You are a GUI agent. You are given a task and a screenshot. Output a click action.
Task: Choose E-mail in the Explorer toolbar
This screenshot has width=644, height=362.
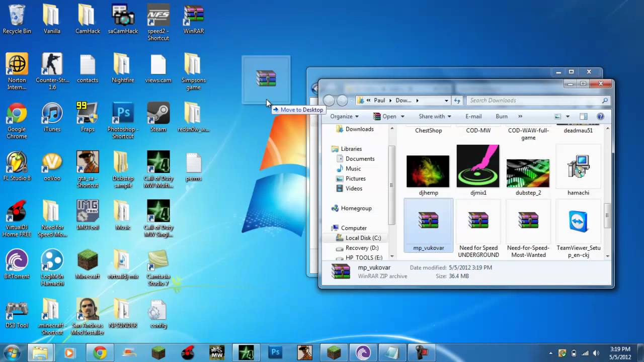473,116
